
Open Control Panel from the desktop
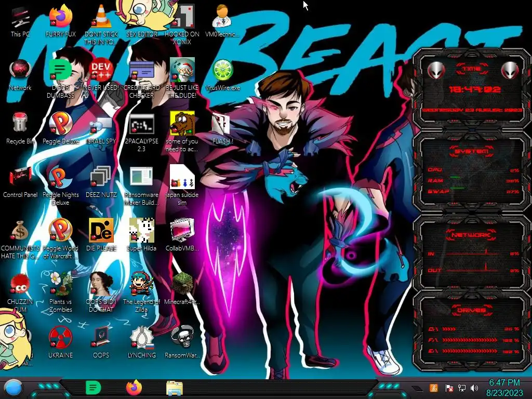coord(20,182)
